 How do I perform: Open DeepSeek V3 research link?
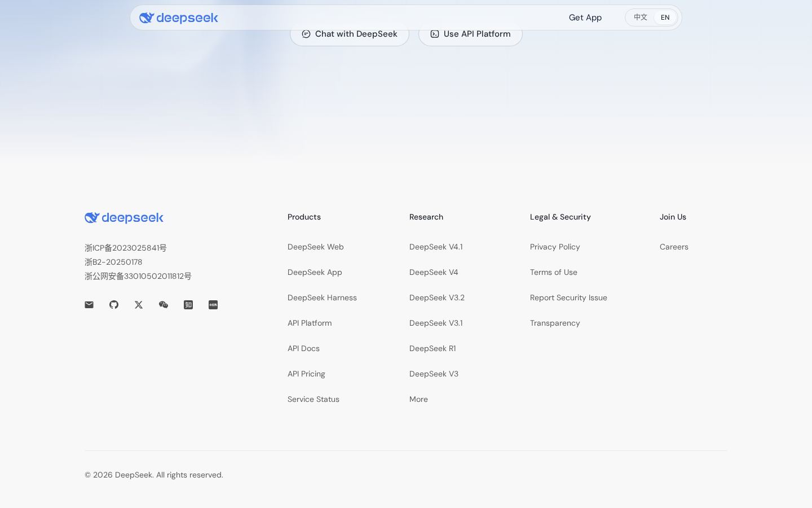pos(434,374)
